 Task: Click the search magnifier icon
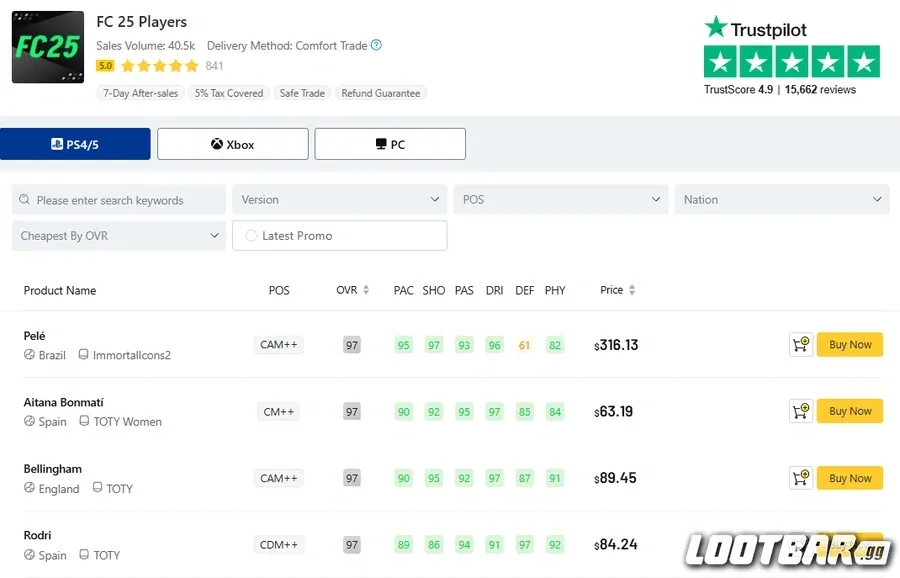click(24, 200)
